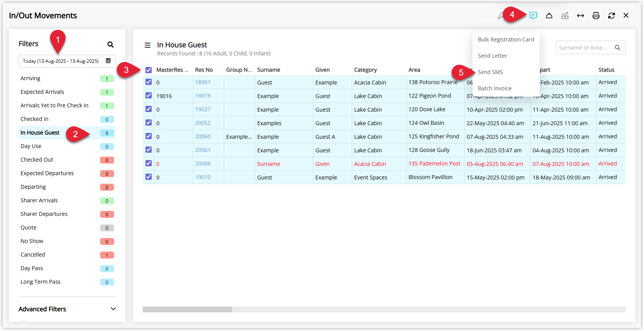Uncheck the reservation 20052 row checkbox

click(x=149, y=123)
